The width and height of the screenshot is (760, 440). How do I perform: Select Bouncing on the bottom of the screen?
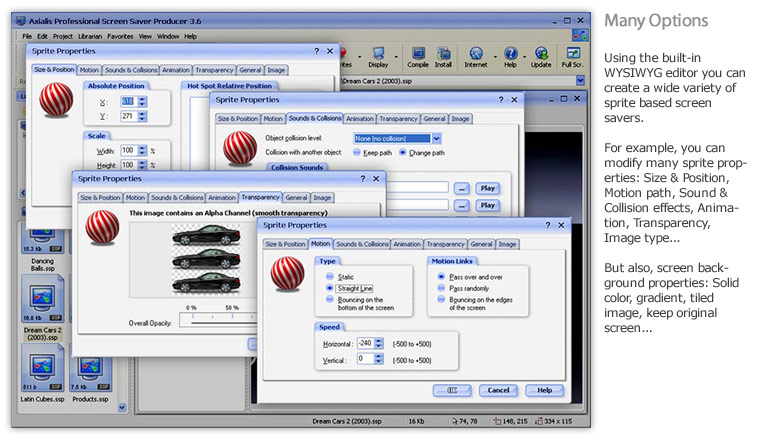pyautogui.click(x=330, y=300)
